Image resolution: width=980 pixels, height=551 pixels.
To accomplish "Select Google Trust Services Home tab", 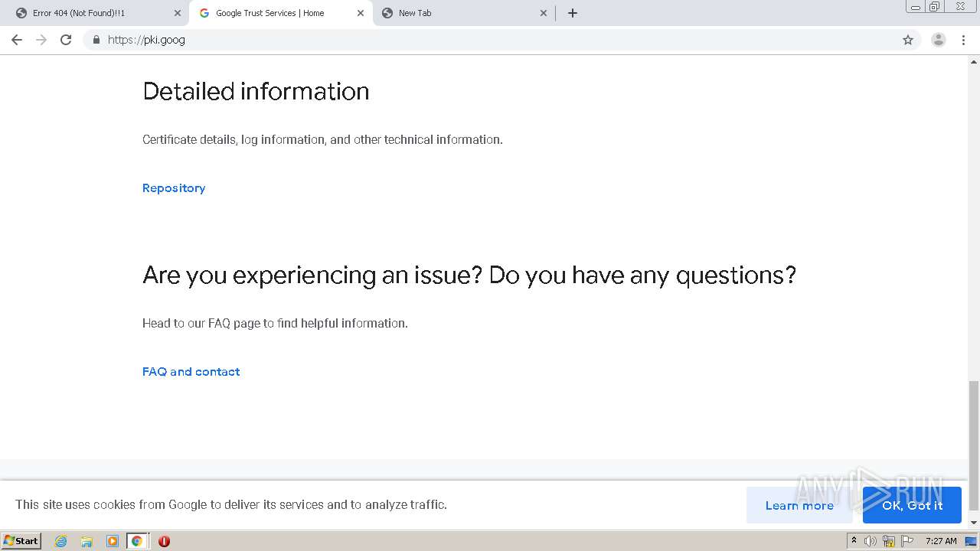I will (x=280, y=13).
